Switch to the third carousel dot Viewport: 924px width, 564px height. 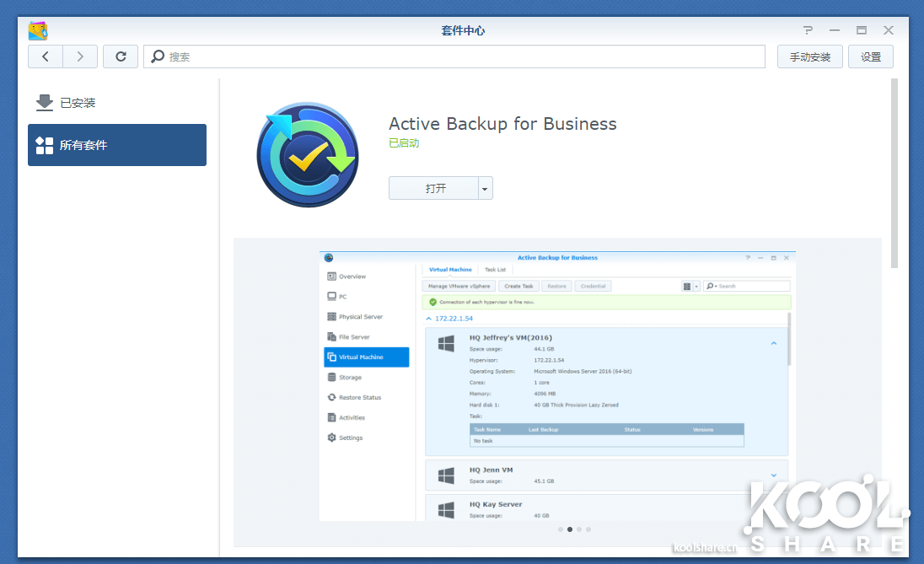[x=579, y=529]
